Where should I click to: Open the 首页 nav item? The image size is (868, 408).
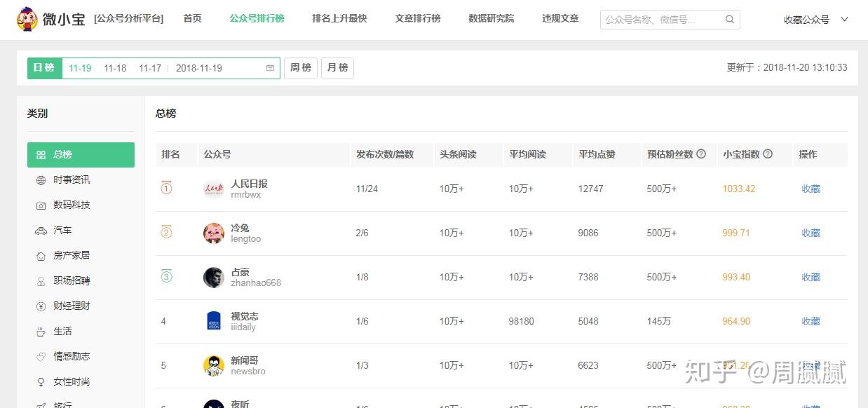tap(192, 19)
